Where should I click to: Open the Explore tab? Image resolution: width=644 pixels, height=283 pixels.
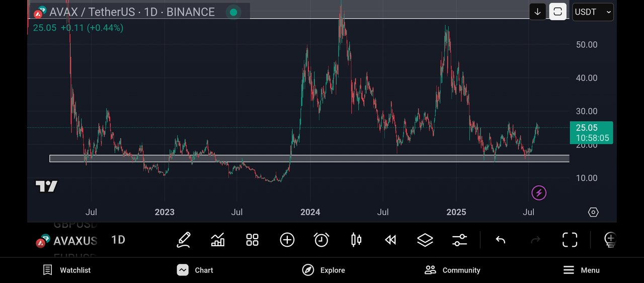pos(324,270)
